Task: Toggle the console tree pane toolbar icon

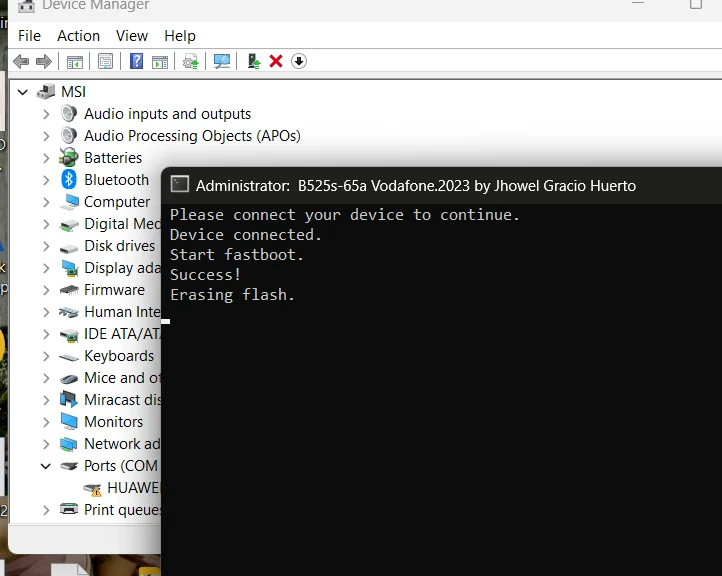Action: 75,62
